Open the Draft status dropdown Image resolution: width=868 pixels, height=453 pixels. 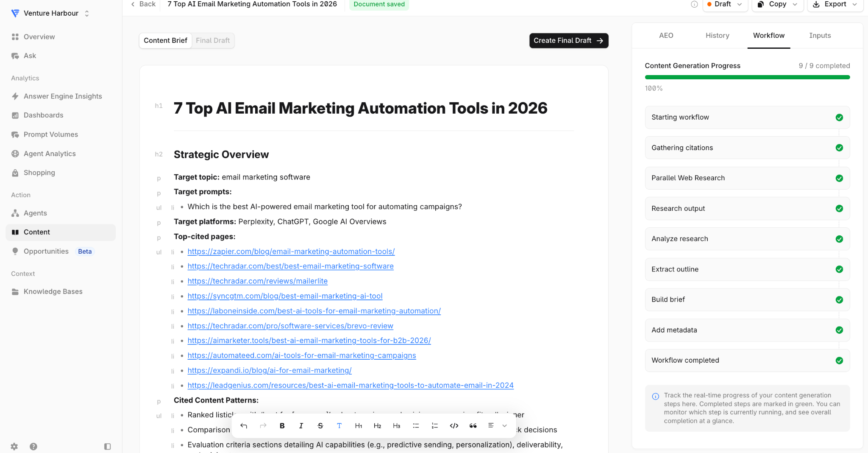725,4
